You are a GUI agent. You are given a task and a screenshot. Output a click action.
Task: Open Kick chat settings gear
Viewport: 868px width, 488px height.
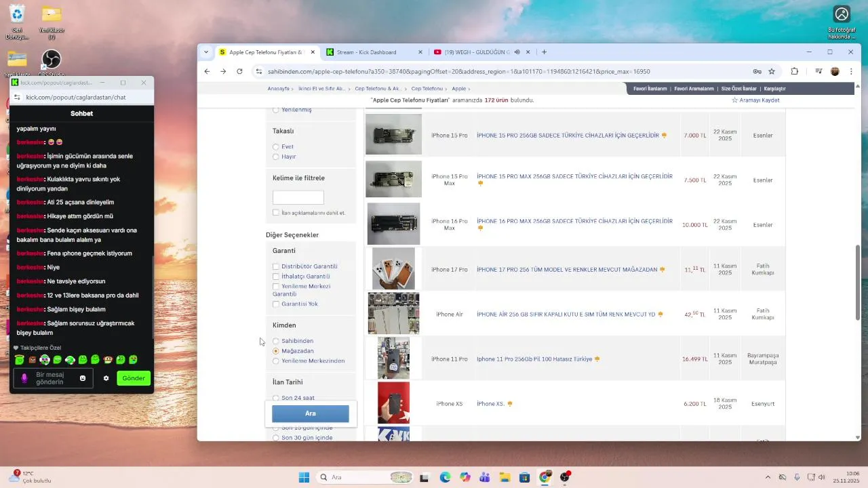coord(106,378)
